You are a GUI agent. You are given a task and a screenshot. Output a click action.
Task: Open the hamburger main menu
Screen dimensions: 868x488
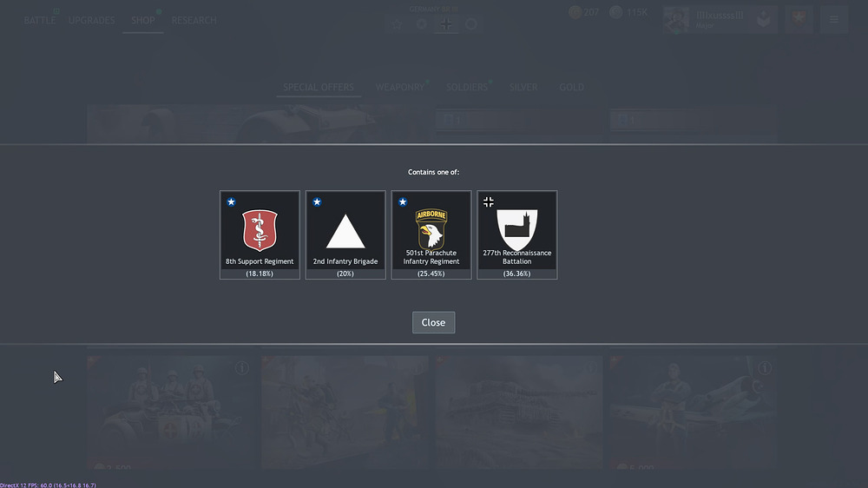834,20
